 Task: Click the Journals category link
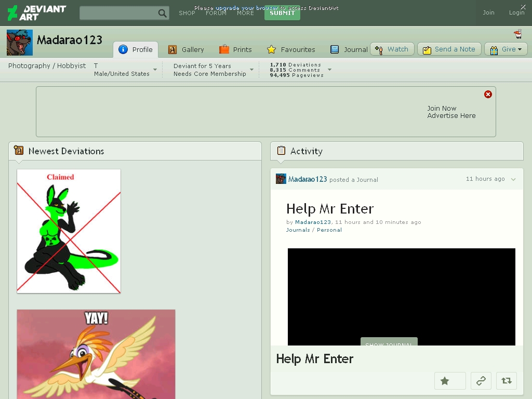298,230
